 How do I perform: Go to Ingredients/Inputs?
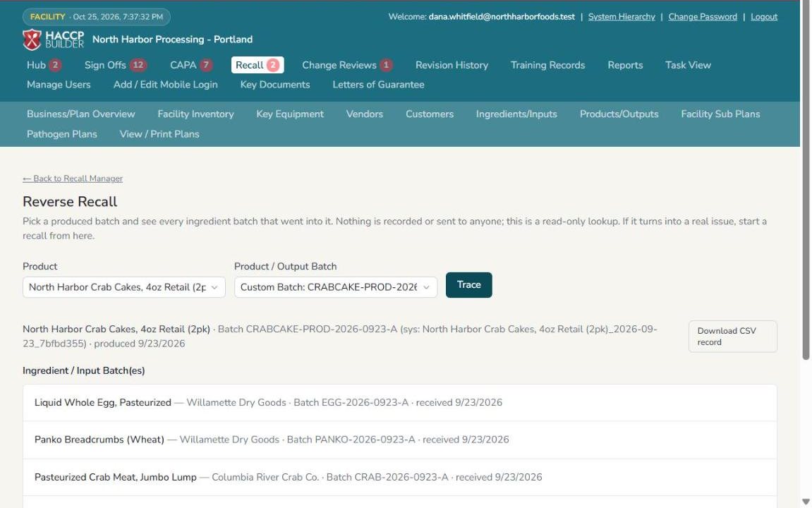point(516,114)
